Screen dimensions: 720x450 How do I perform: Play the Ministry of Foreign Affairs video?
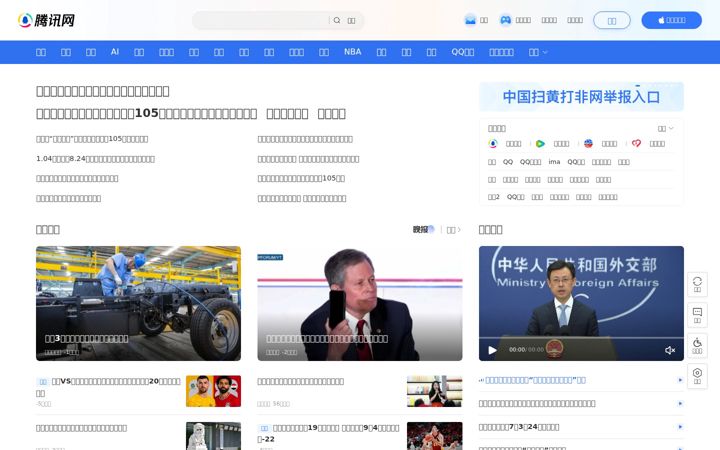(492, 350)
